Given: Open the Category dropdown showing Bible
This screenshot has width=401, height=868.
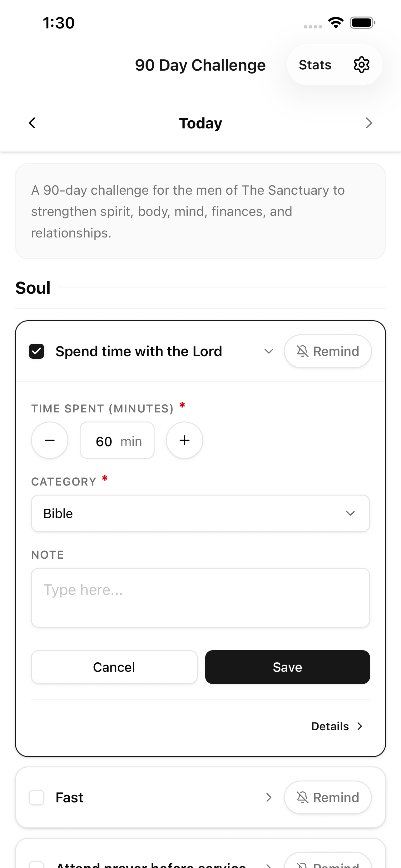Looking at the screenshot, I should pos(200,513).
